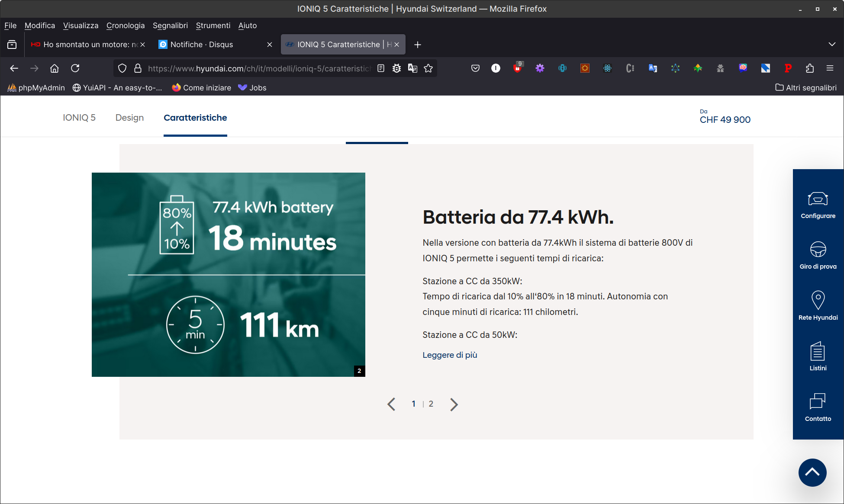Open the Cronologia menu
This screenshot has height=504, width=844.
click(x=126, y=26)
